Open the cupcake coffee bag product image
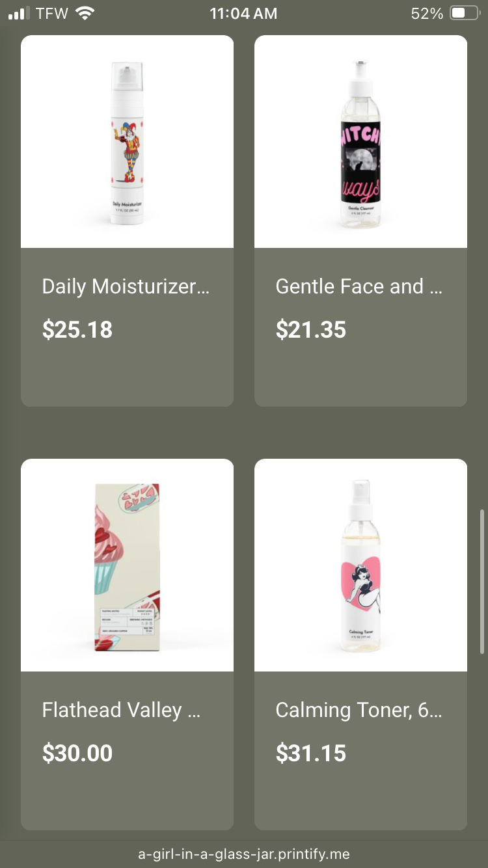 pyautogui.click(x=127, y=565)
